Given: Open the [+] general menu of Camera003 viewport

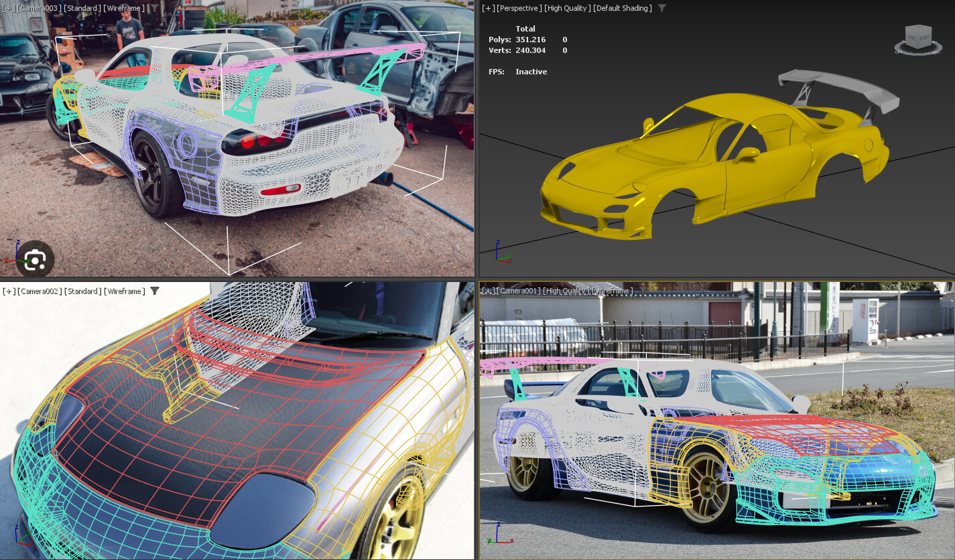Looking at the screenshot, I should click(x=10, y=8).
